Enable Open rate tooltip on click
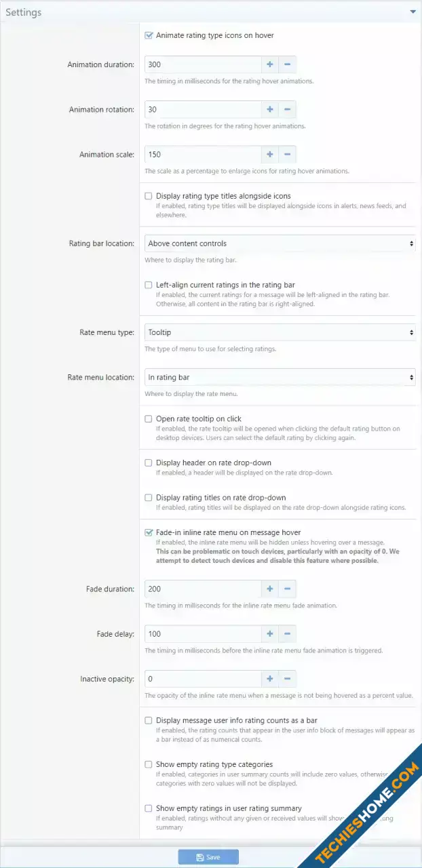 pyautogui.click(x=149, y=418)
